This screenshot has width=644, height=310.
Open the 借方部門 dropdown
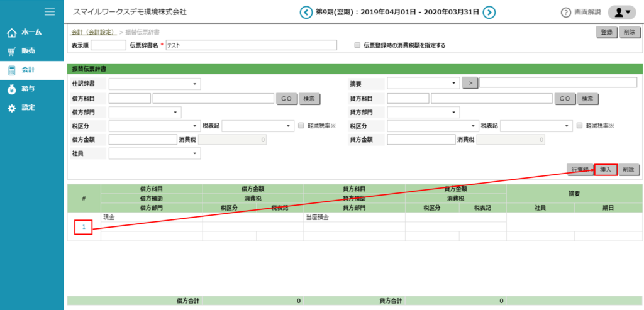(145, 112)
